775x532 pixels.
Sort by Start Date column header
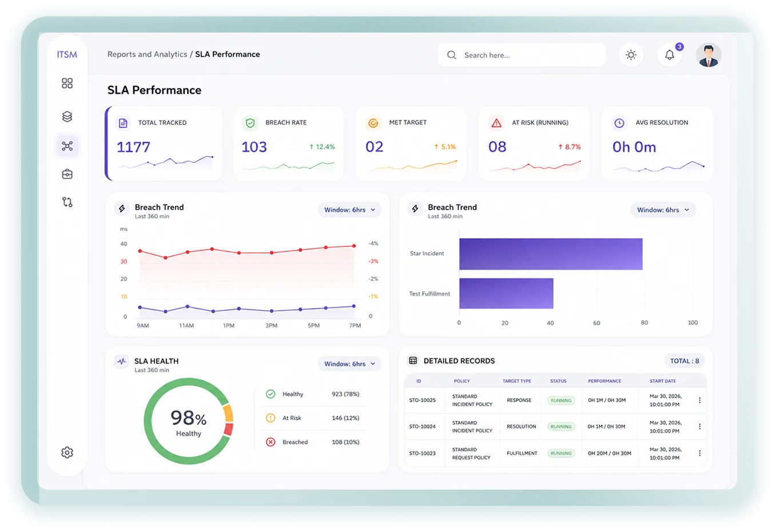click(x=663, y=381)
